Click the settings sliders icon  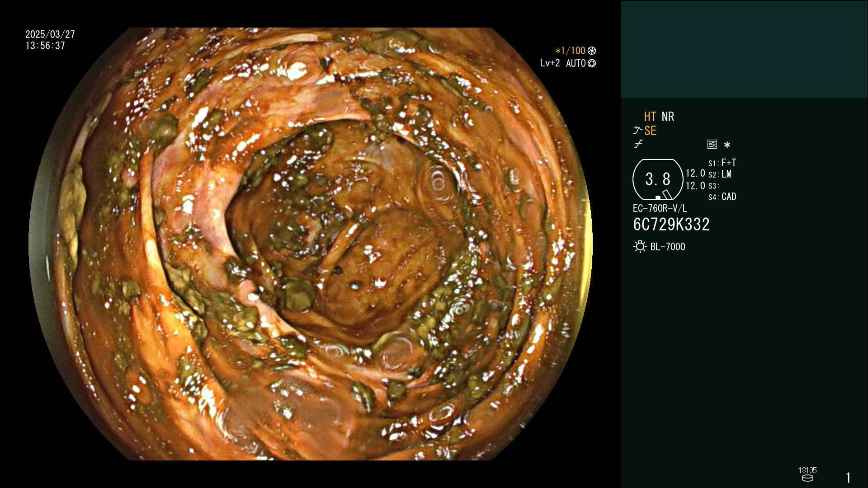(712, 144)
